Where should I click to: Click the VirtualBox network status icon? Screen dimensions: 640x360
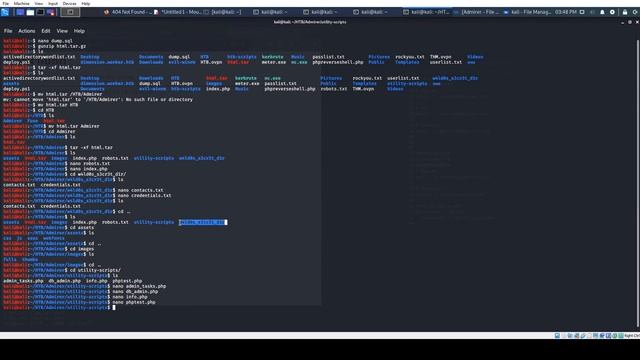click(576, 336)
